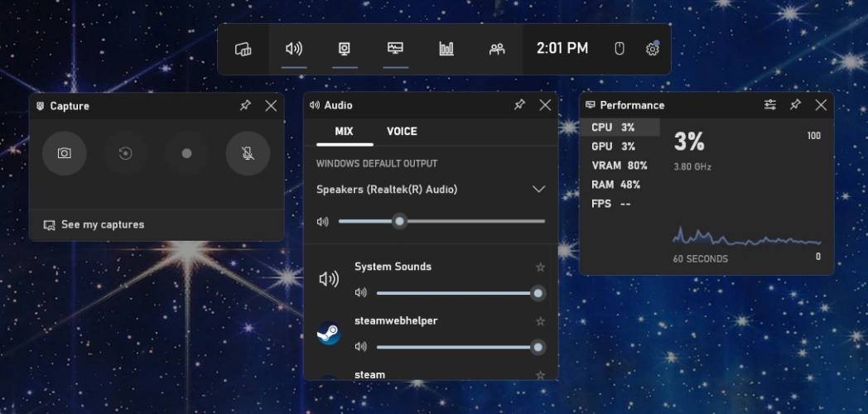
Task: Expand the Speakers output device dropdown
Action: pos(538,190)
